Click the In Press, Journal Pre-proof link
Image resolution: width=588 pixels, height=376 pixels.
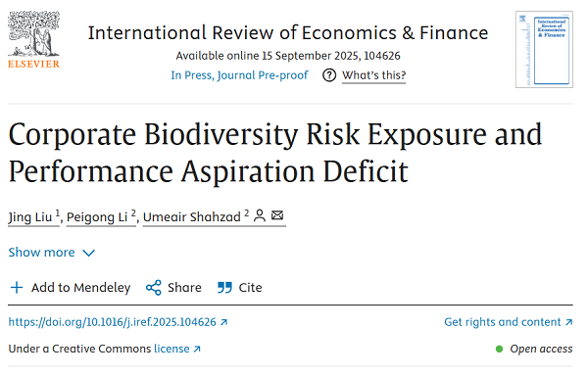239,75
